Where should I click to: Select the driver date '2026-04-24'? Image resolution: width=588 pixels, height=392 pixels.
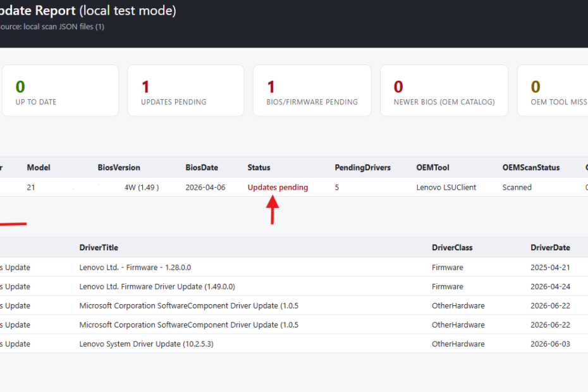pyautogui.click(x=550, y=286)
